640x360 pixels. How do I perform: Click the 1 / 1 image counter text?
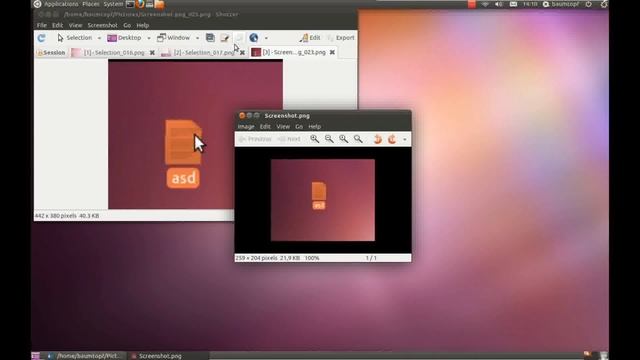coord(371,258)
